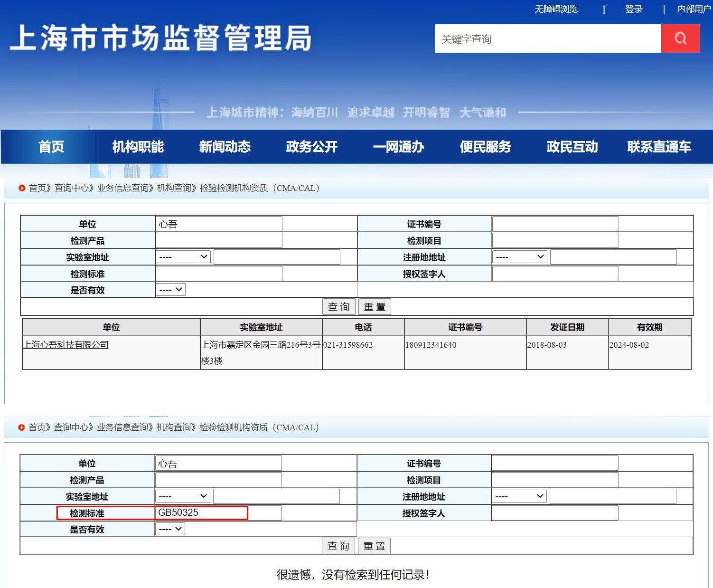Click the 内部用户 link at top right

coord(694,9)
